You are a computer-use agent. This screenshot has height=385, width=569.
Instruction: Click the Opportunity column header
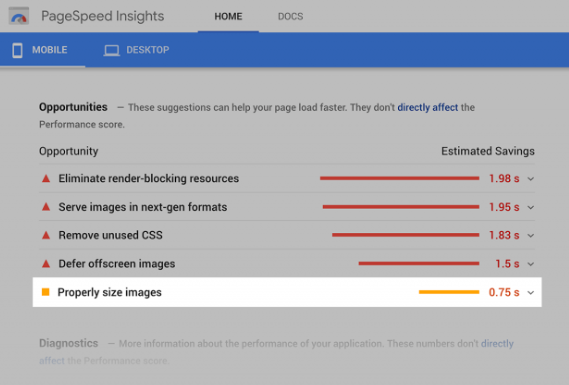tap(69, 151)
